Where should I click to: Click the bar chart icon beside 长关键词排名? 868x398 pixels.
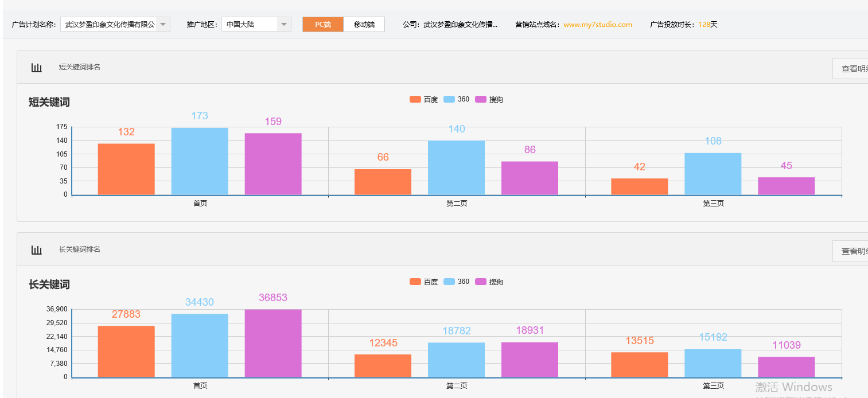pyautogui.click(x=37, y=249)
